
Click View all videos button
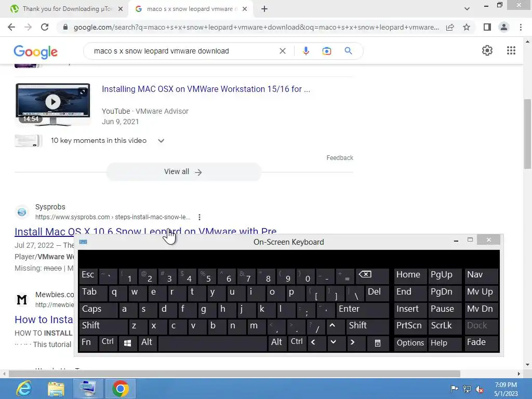click(x=183, y=171)
